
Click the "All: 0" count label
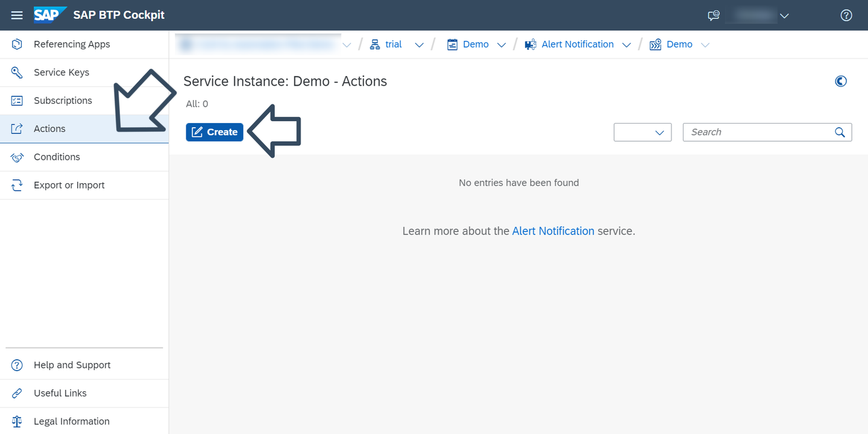pos(197,104)
